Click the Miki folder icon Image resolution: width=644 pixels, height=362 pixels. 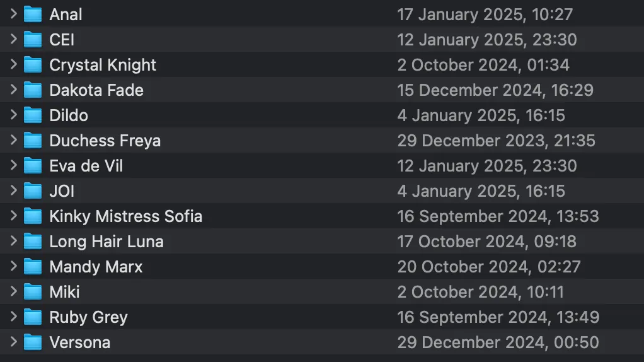pos(33,292)
